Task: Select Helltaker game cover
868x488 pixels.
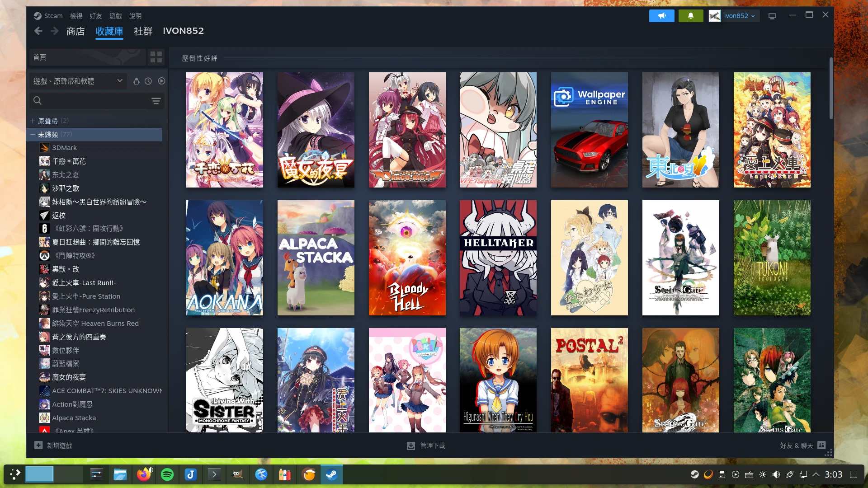Action: [498, 258]
